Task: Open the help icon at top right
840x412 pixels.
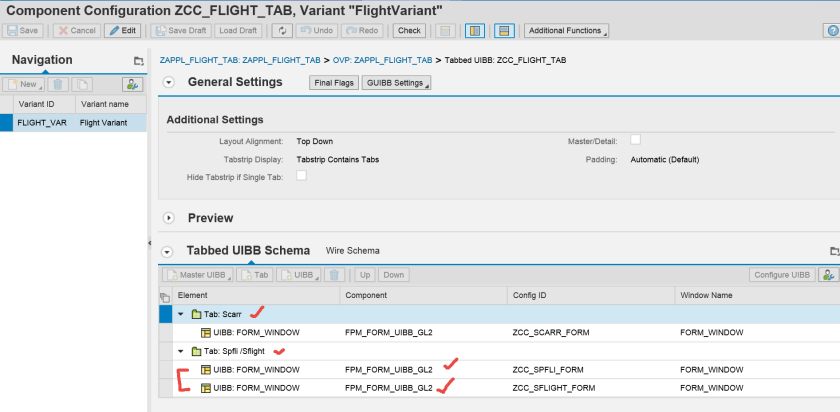Action: click(x=832, y=31)
